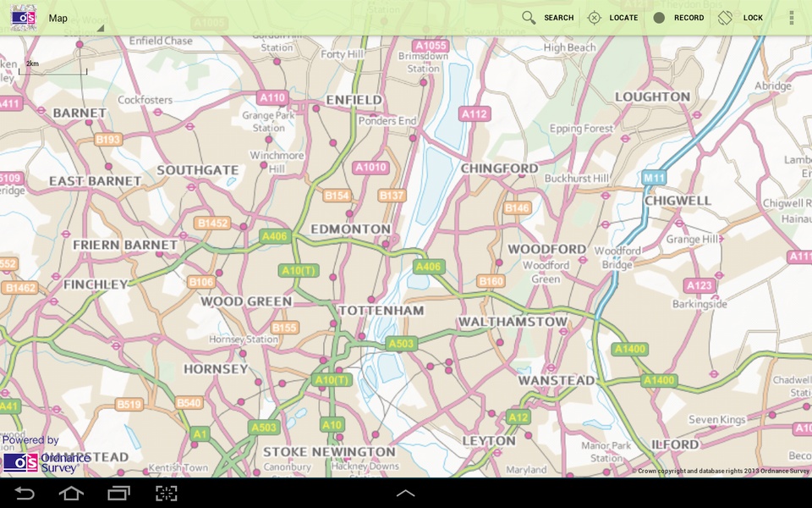
Task: Open the Map dropdown spinner
Action: point(75,18)
